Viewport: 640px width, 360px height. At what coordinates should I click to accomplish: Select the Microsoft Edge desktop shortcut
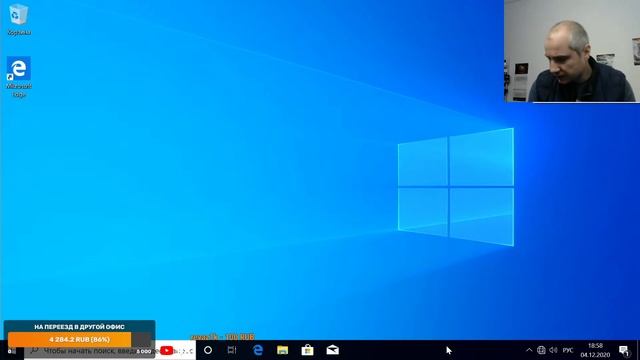(x=19, y=76)
